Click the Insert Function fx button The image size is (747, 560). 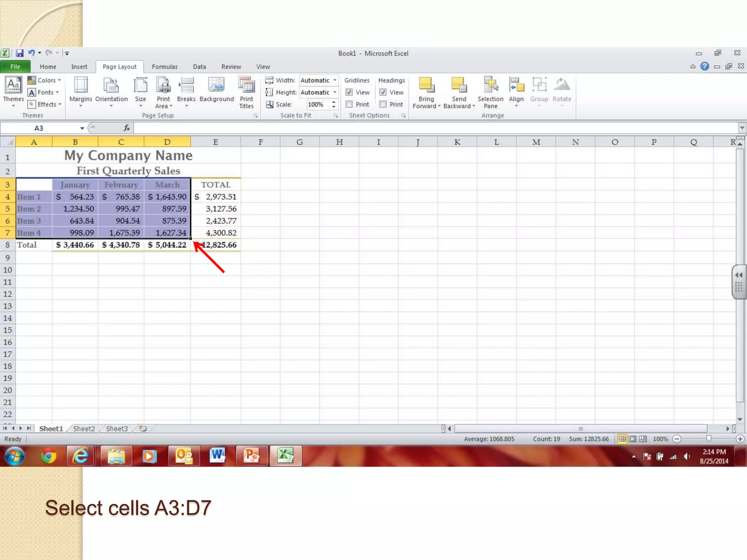tap(127, 128)
